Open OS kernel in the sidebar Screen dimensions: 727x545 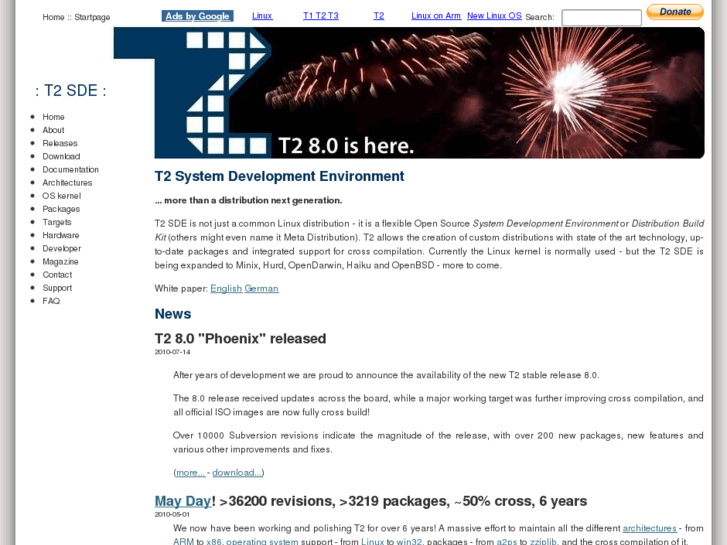[62, 196]
